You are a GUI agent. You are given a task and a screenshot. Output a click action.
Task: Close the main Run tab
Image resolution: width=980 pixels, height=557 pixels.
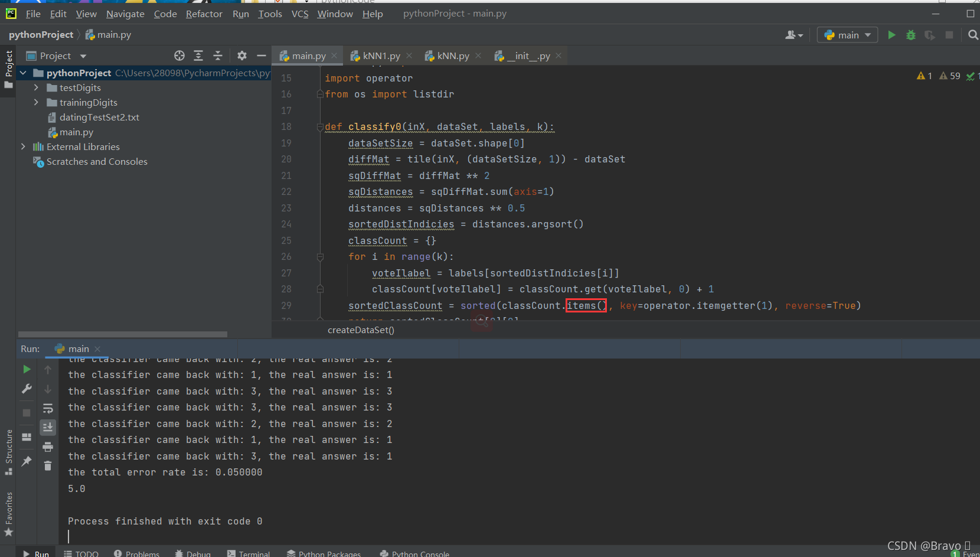coord(97,349)
